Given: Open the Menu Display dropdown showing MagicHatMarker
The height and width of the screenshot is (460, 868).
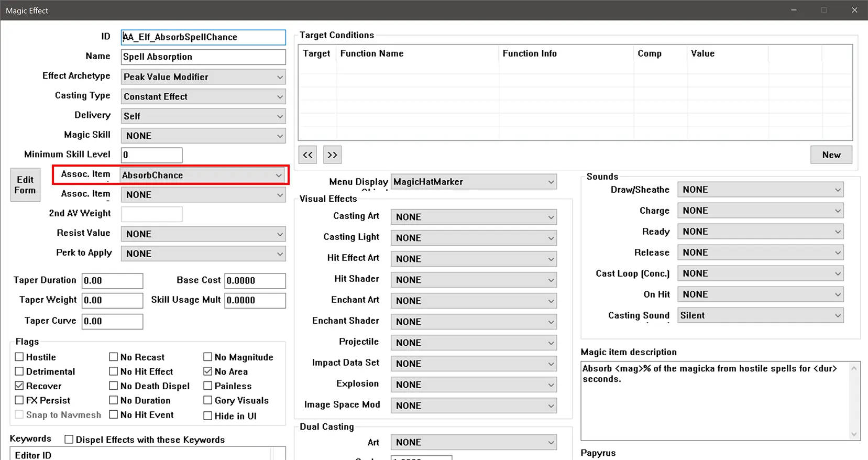Looking at the screenshot, I should point(474,182).
